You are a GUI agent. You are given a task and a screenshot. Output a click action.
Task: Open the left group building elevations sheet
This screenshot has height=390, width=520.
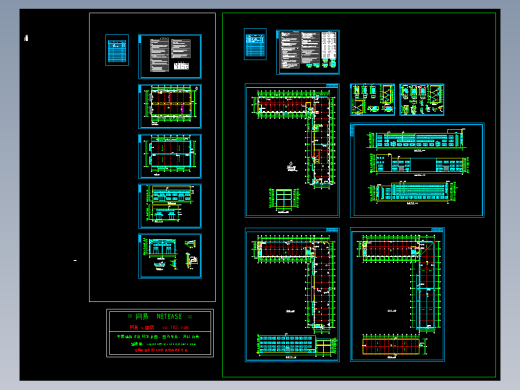[170, 206]
